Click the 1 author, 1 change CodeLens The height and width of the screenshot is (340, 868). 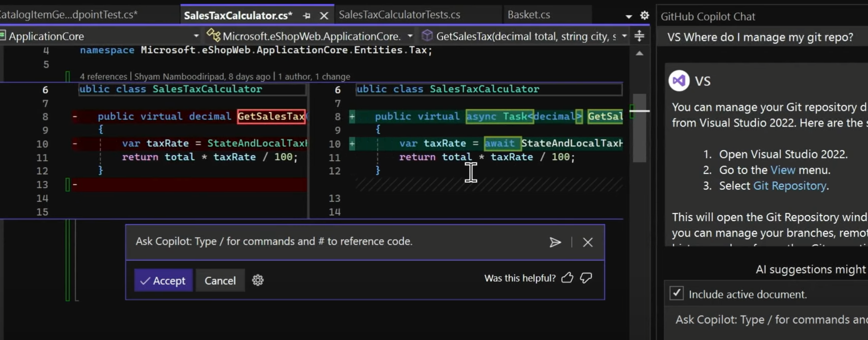[x=314, y=76]
